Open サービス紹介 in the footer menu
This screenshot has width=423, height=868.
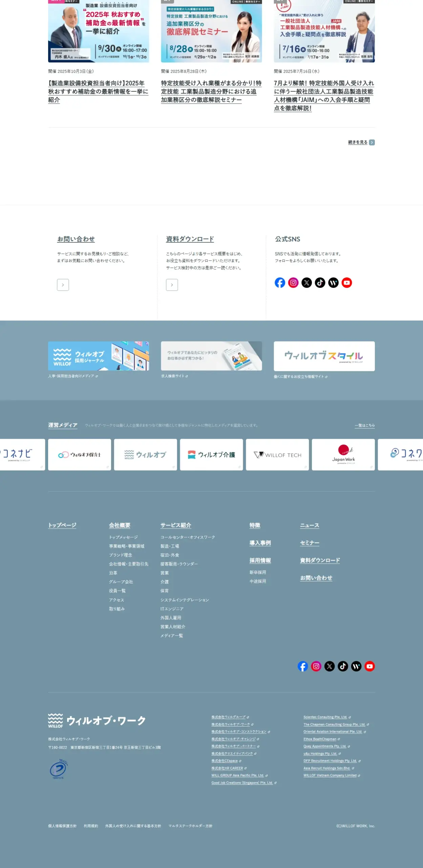click(176, 525)
